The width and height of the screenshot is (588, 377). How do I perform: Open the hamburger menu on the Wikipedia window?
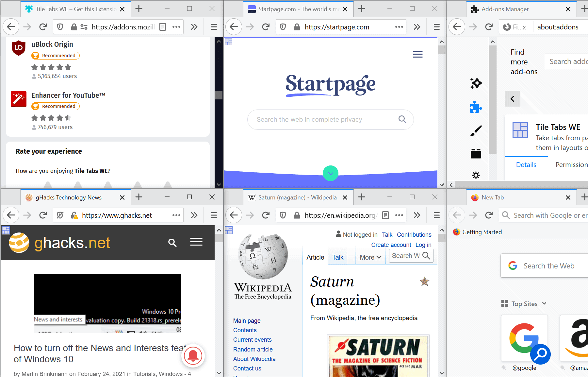[436, 215]
